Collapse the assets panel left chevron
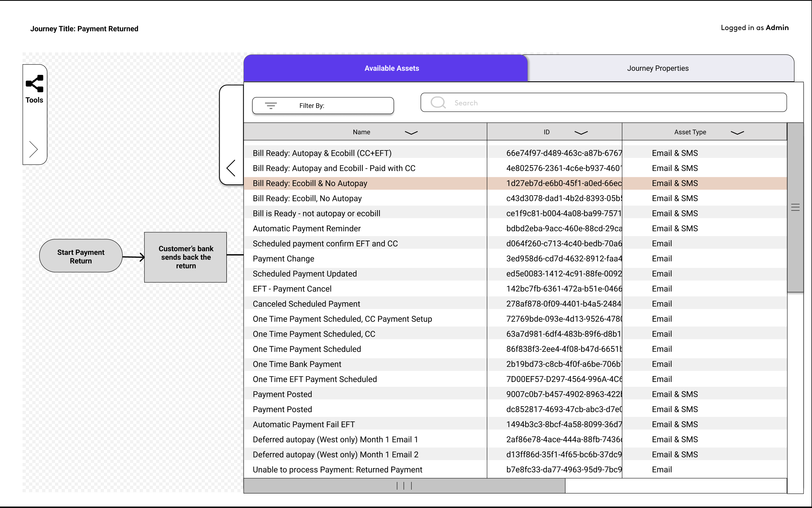Screen dimensions: 812x508 pos(231,168)
